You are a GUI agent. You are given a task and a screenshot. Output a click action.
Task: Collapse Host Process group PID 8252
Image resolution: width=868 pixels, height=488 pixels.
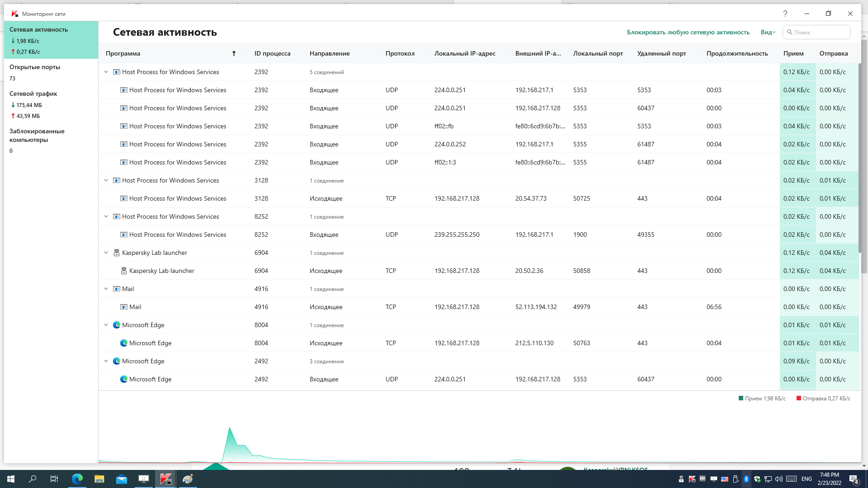coord(106,216)
